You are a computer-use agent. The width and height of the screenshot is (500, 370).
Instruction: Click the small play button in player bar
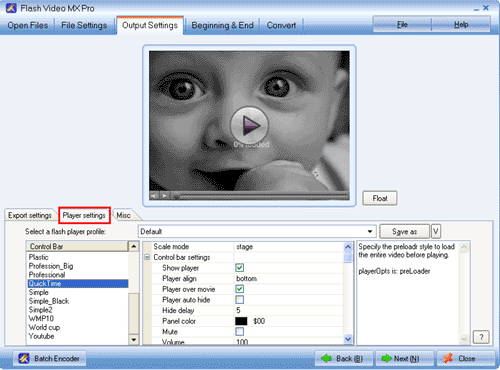(165, 196)
